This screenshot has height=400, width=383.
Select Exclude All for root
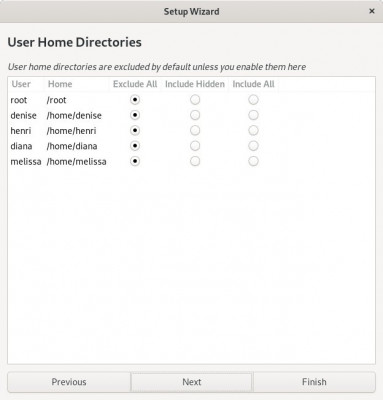pos(135,100)
